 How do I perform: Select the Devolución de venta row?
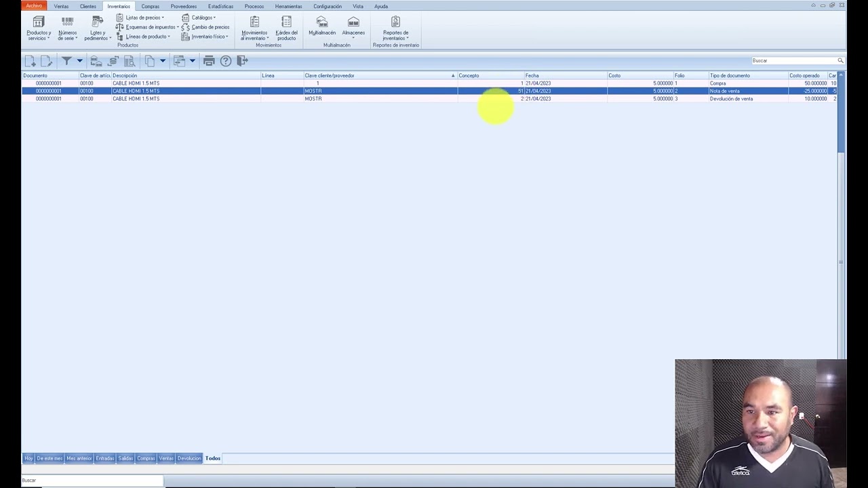[429, 98]
